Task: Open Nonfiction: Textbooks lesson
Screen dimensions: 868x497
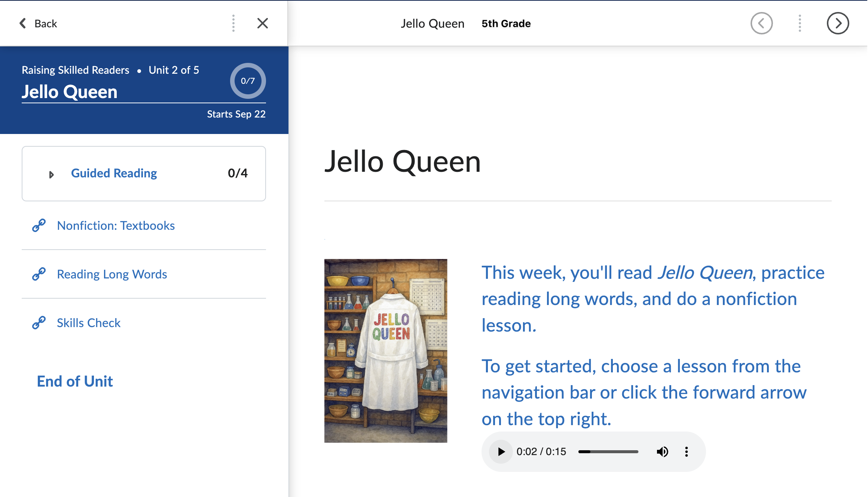Action: (116, 226)
